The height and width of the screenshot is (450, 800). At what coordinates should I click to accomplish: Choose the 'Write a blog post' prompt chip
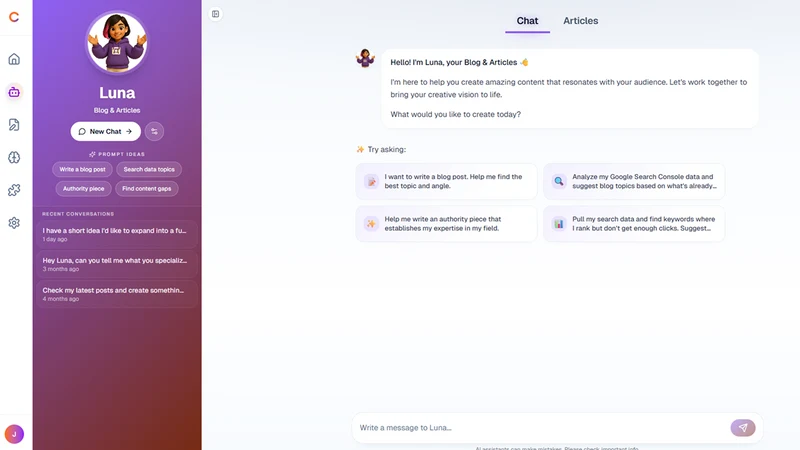click(82, 169)
